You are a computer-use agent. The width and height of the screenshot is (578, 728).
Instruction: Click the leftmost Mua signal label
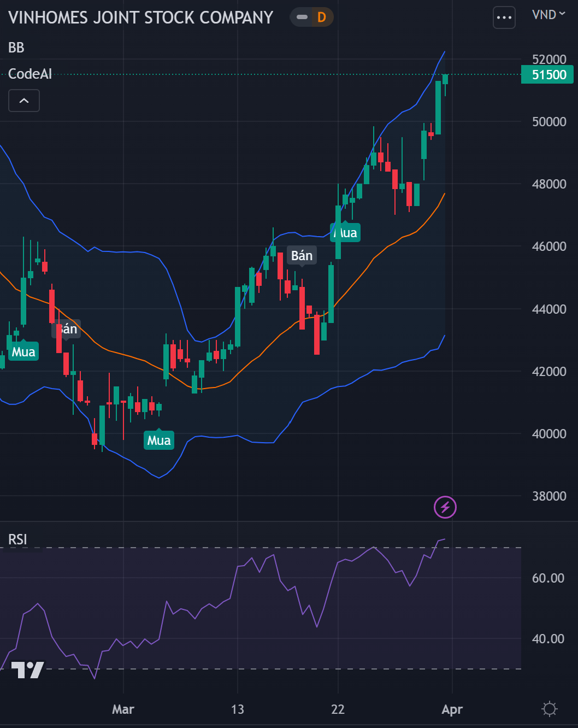[x=23, y=351]
